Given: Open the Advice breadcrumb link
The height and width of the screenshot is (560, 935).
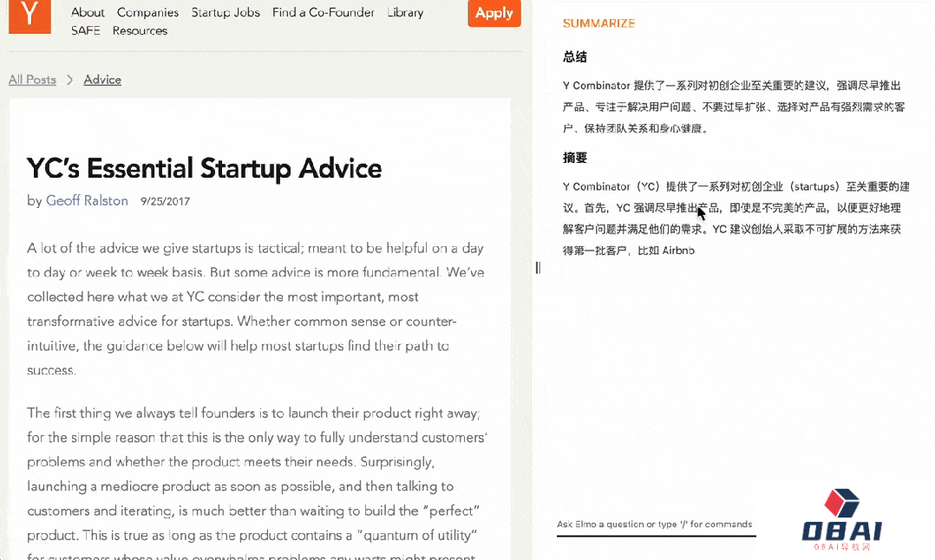Looking at the screenshot, I should (x=102, y=80).
